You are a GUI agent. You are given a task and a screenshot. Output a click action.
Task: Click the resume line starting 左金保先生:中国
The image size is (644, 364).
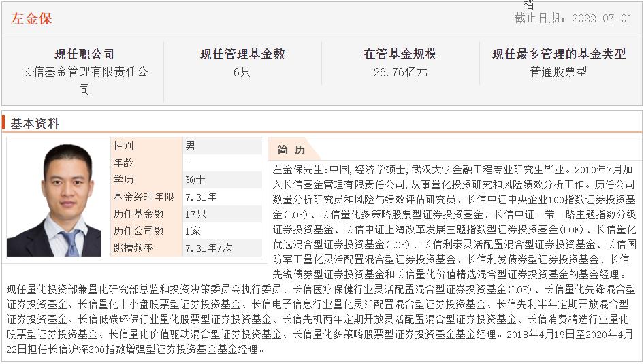coord(453,169)
